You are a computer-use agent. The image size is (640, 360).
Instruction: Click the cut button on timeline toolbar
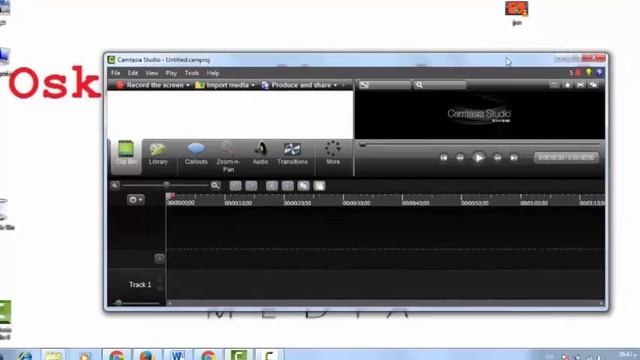coord(272,186)
